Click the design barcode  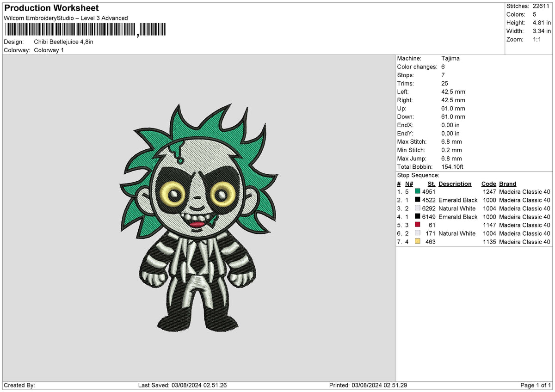69,29
